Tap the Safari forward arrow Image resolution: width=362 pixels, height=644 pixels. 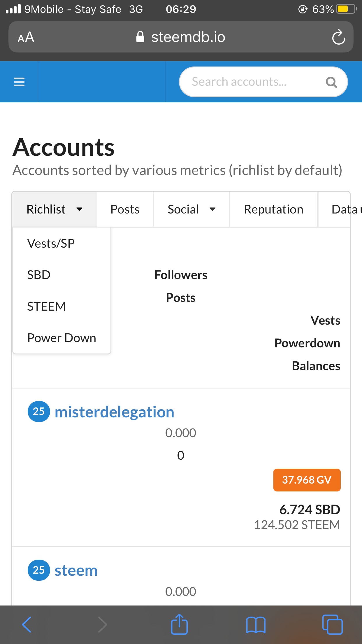point(102,624)
